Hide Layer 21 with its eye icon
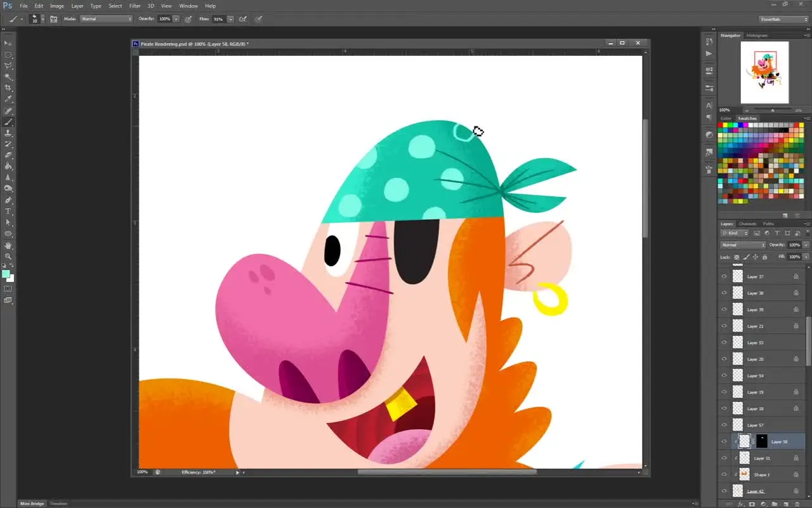Viewport: 812px width, 508px height. coord(724,326)
